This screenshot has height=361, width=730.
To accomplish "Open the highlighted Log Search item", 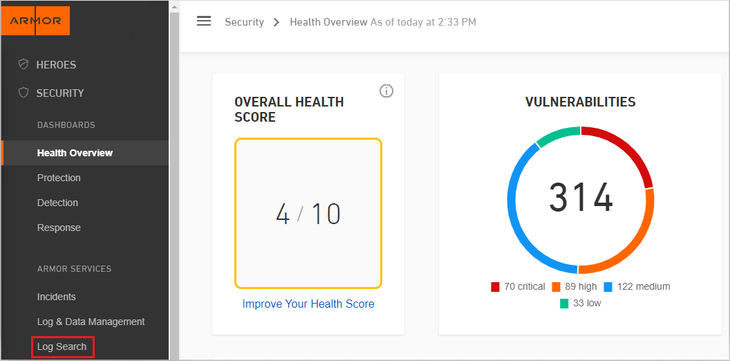I will coord(62,347).
